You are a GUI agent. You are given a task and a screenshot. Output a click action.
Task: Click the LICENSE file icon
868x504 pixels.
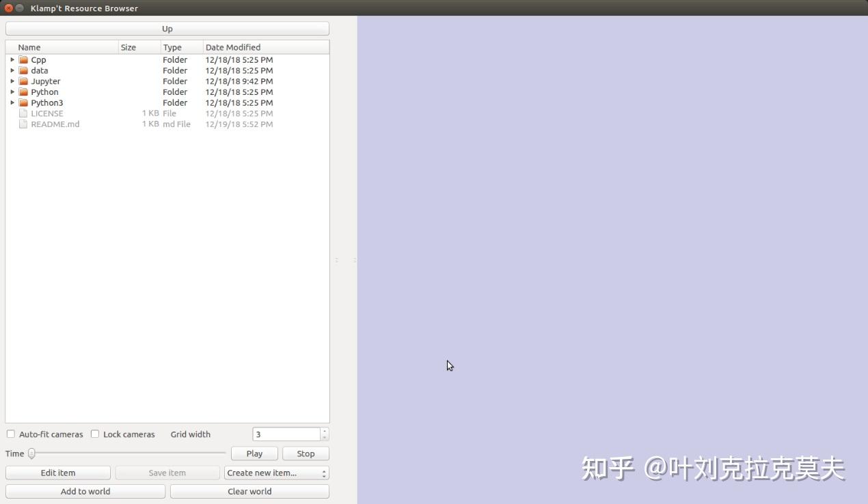coord(23,113)
